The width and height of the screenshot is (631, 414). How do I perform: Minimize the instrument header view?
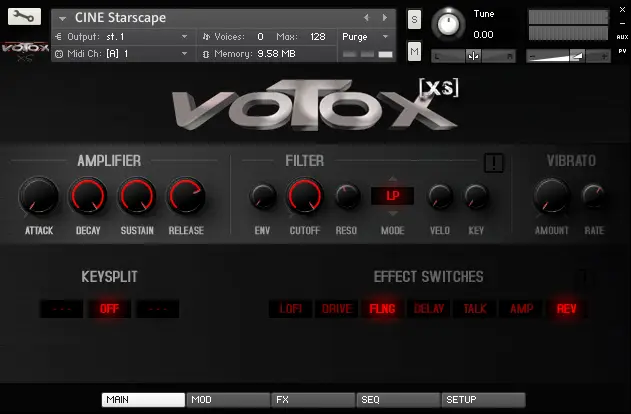point(622,24)
